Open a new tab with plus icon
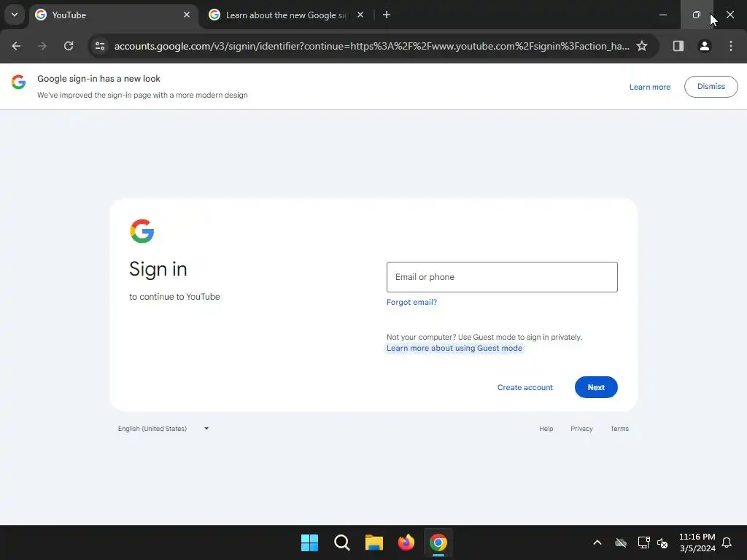Image resolution: width=747 pixels, height=560 pixels. coord(387,15)
